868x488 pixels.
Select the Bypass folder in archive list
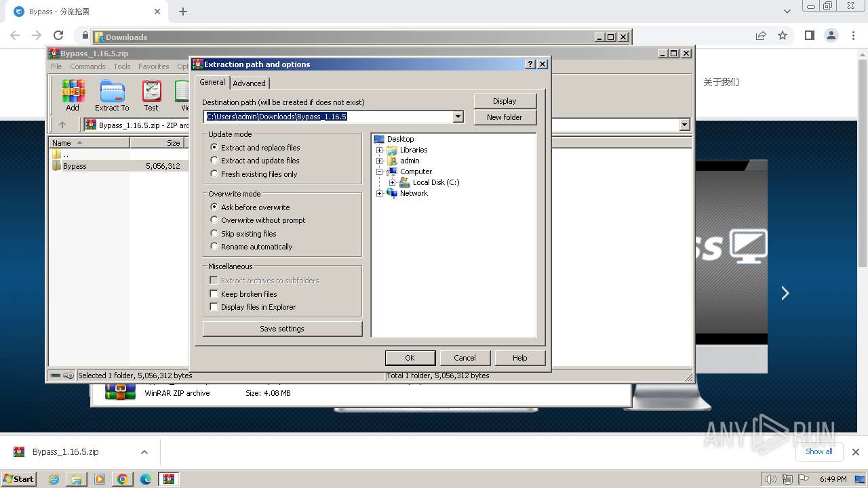[75, 166]
